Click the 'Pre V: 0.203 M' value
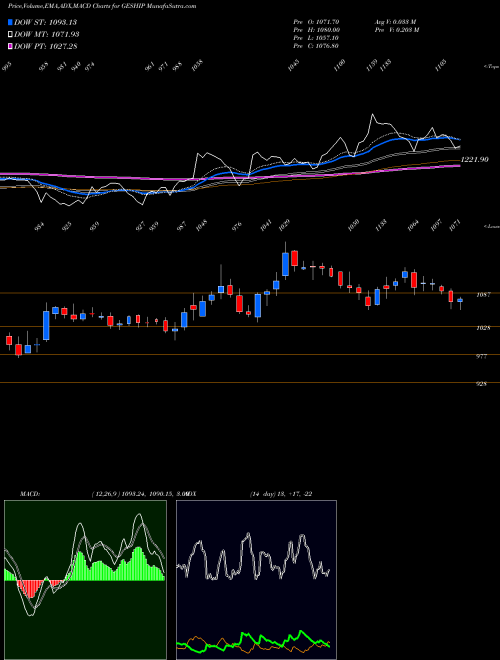The width and height of the screenshot is (500, 660). [396, 30]
